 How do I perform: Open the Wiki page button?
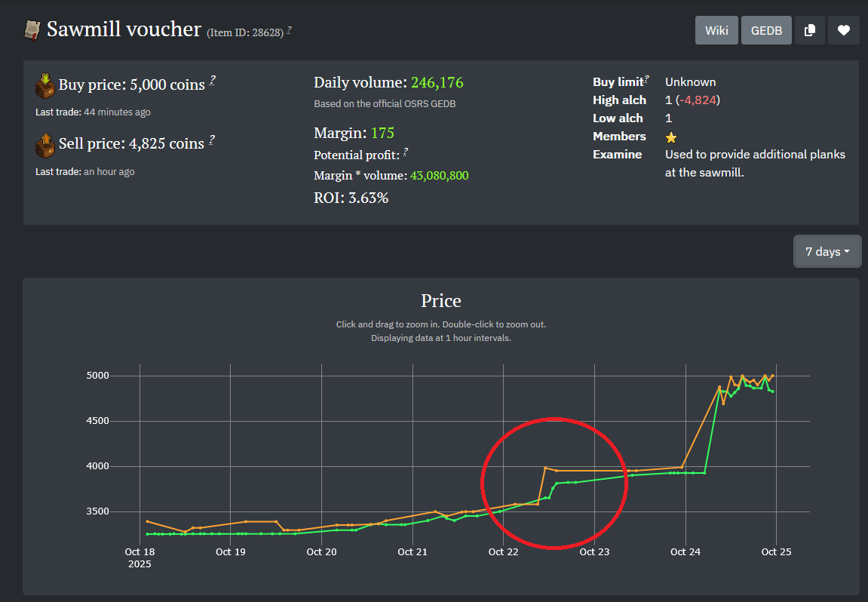(716, 30)
